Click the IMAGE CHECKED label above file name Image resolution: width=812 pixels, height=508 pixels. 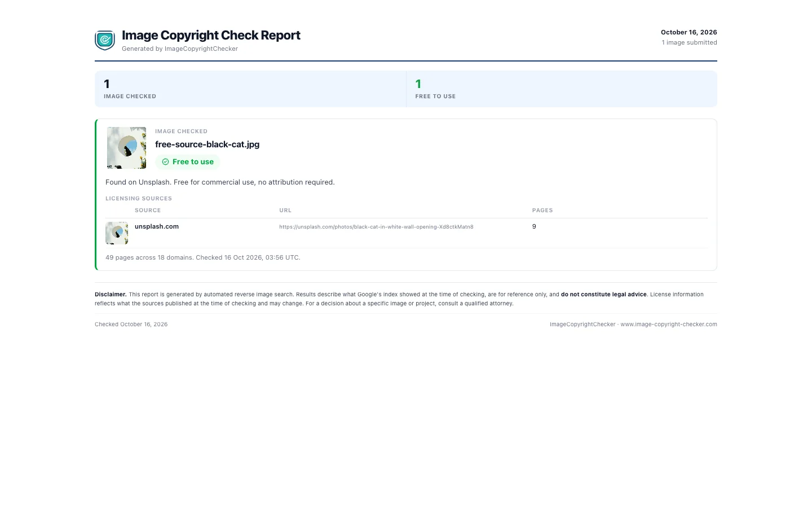[182, 132]
